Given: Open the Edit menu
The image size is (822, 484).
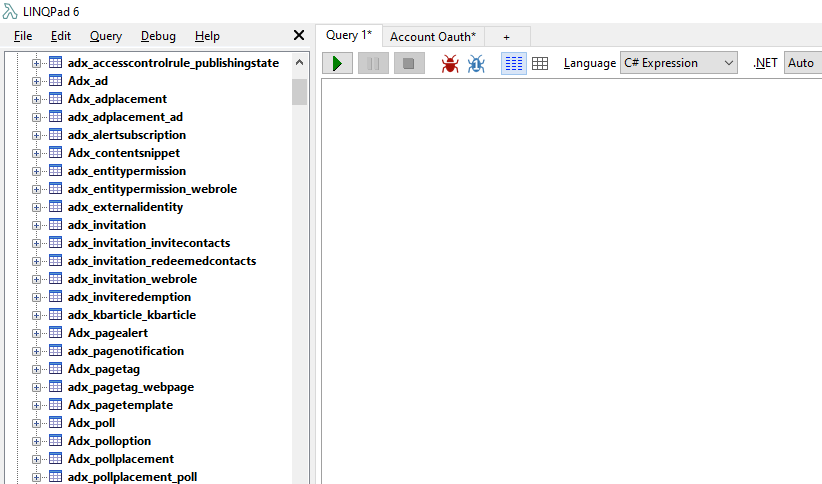Looking at the screenshot, I should coord(61,36).
